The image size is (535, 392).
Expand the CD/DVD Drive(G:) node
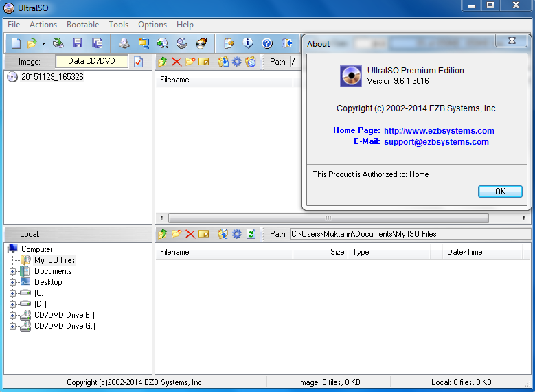12,327
